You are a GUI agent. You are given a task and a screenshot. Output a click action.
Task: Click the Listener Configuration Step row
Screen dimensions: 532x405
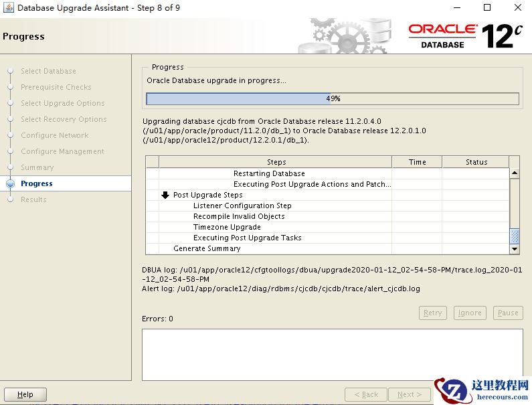pyautogui.click(x=327, y=206)
